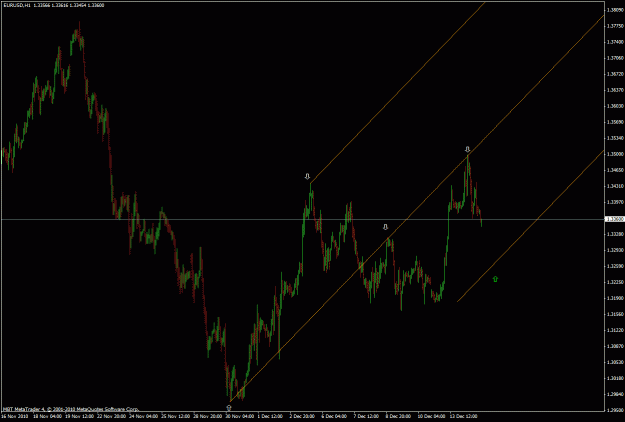Select the down arrow above 13 Dec peak

(x=468, y=149)
